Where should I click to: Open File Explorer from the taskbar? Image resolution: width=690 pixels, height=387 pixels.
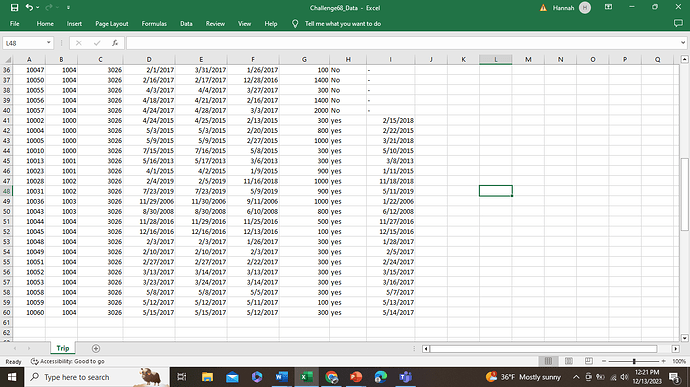click(207, 377)
